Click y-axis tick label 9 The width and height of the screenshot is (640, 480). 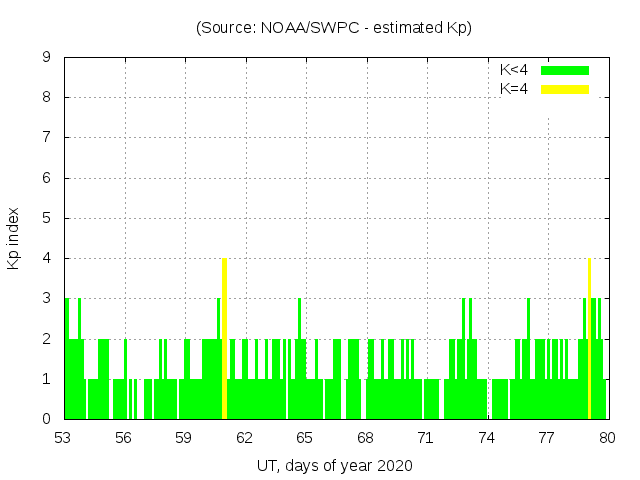click(x=46, y=57)
